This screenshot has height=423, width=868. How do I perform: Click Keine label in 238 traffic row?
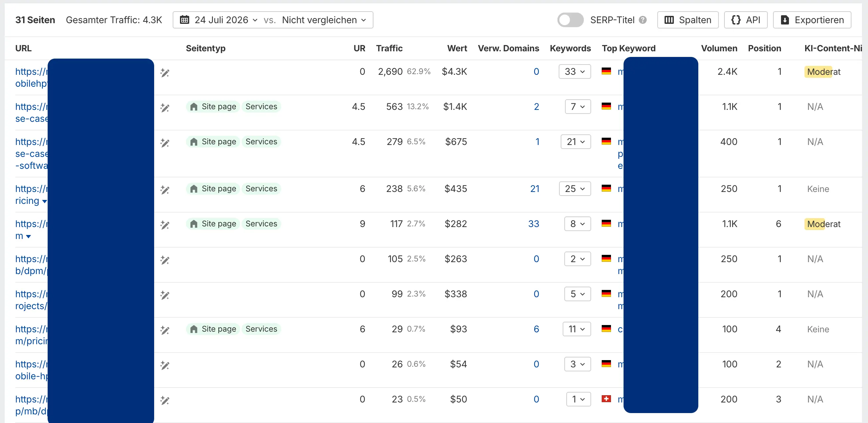tap(818, 189)
